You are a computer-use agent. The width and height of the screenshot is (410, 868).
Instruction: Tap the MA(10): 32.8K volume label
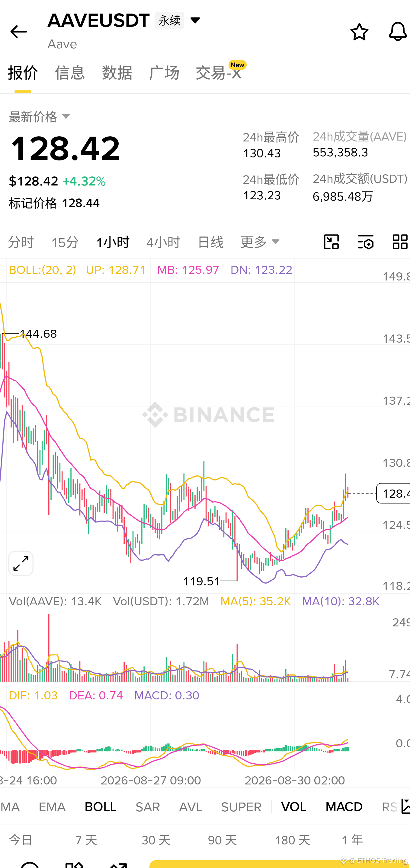(341, 601)
